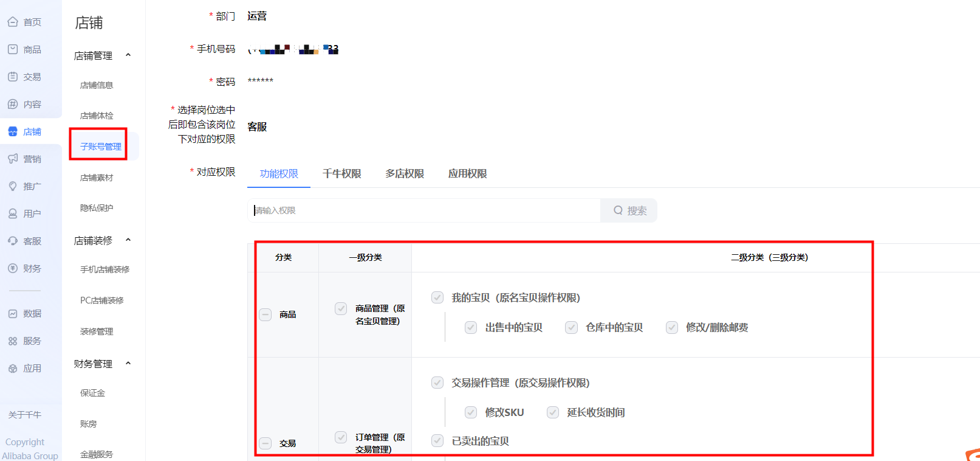Open 店铺信息 submenu item

(x=97, y=85)
